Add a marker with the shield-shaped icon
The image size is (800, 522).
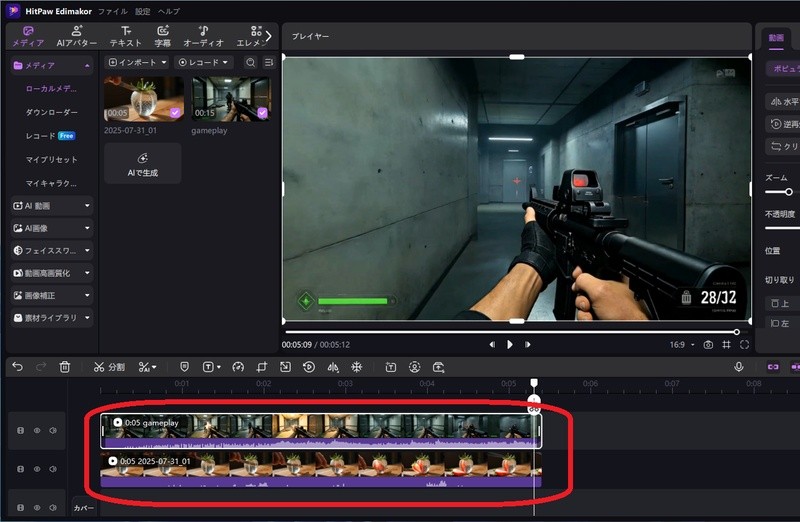pyautogui.click(x=185, y=366)
